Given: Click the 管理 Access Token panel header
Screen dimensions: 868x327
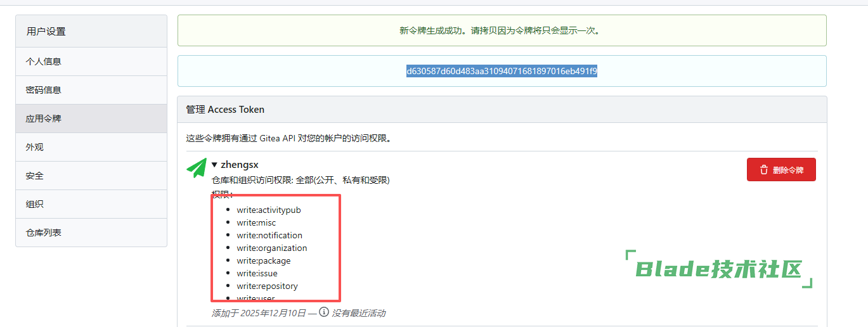Looking at the screenshot, I should pyautogui.click(x=225, y=110).
